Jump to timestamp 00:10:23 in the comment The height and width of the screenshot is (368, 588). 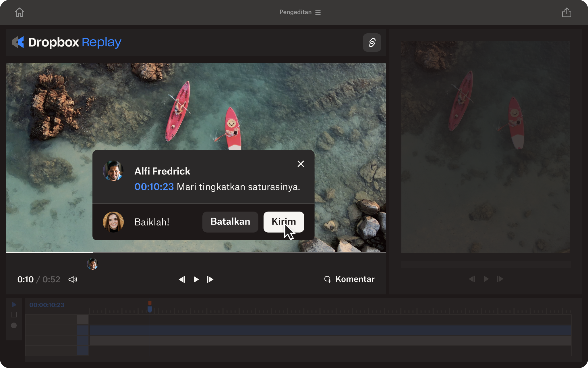(x=154, y=187)
